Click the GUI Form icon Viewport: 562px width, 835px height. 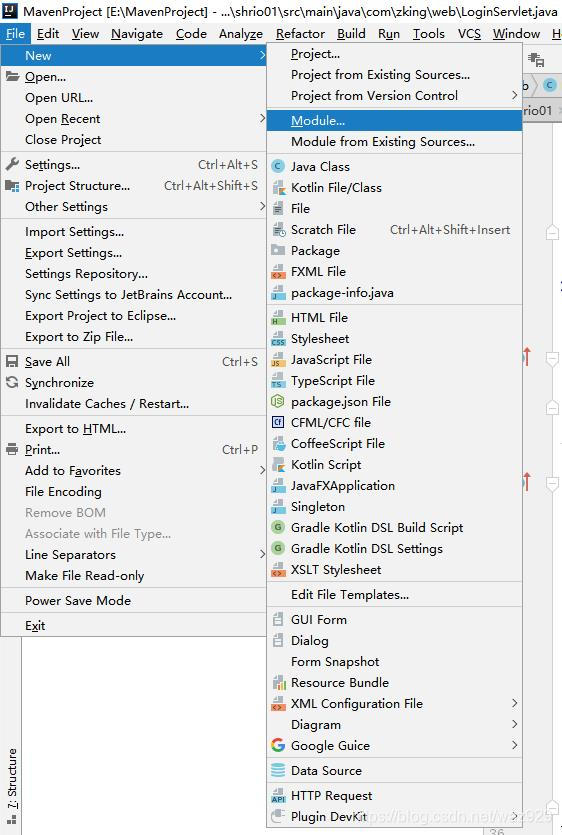pos(278,619)
